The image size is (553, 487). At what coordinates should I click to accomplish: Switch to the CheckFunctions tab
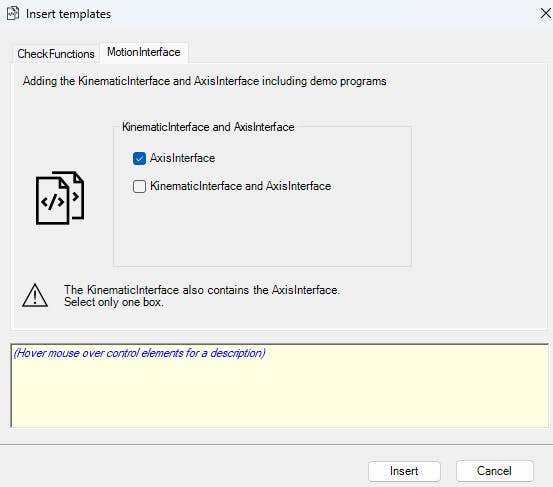(x=56, y=54)
